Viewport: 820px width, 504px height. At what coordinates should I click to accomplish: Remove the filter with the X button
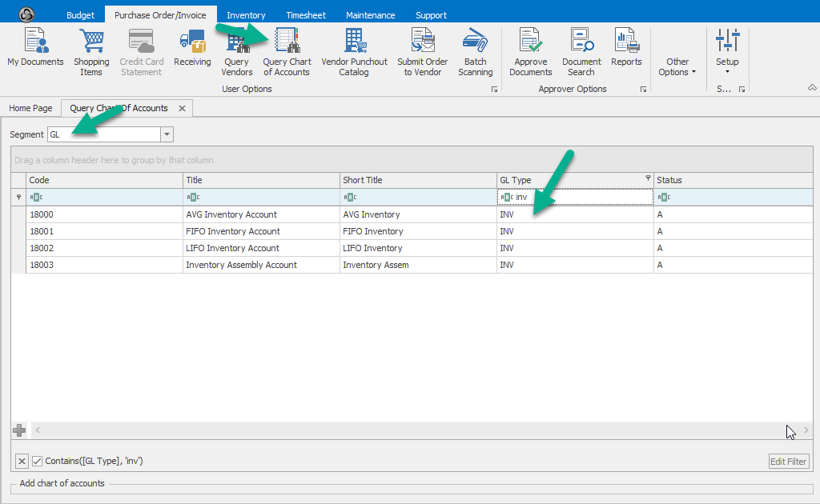[x=22, y=461]
